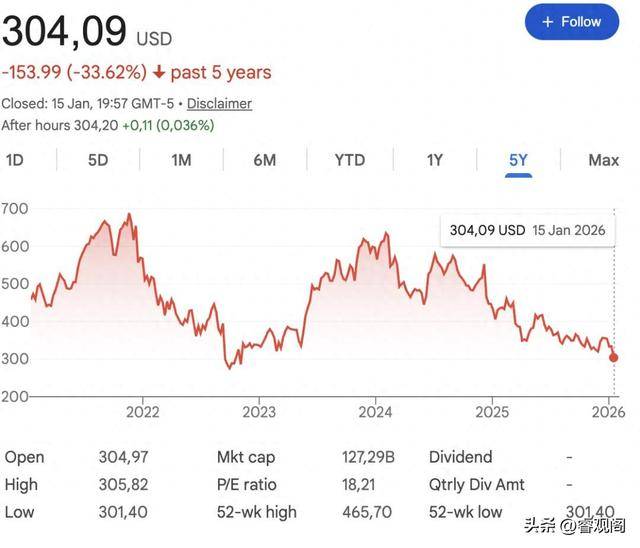640x548 pixels.
Task: Click the Follow button
Action: [x=572, y=22]
